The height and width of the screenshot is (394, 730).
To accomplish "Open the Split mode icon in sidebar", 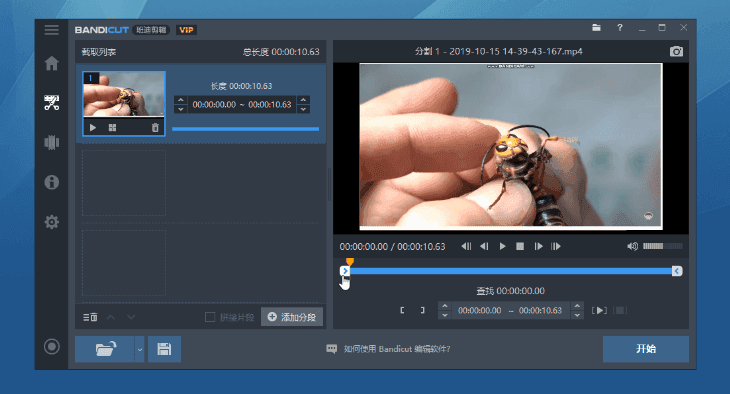I will click(52, 142).
